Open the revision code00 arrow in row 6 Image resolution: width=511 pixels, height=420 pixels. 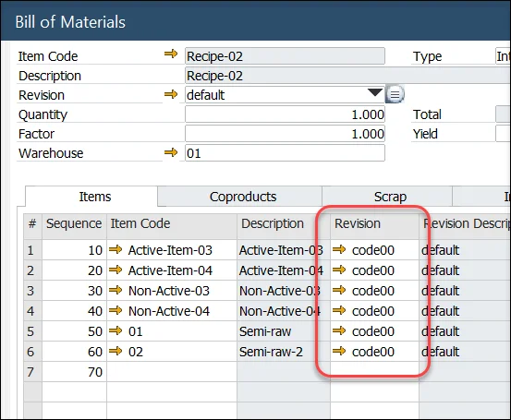[x=339, y=351]
